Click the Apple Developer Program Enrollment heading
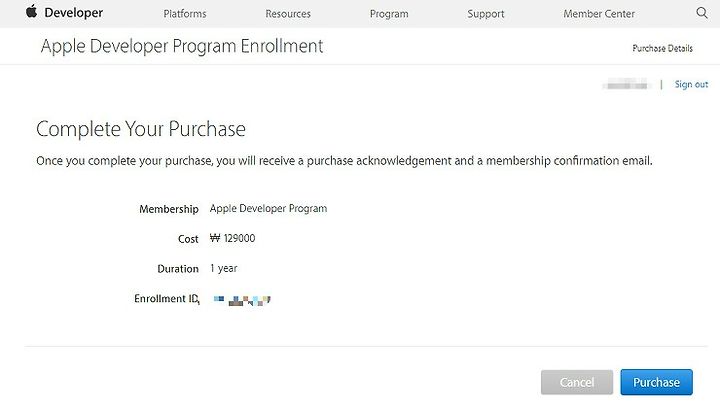 (182, 46)
